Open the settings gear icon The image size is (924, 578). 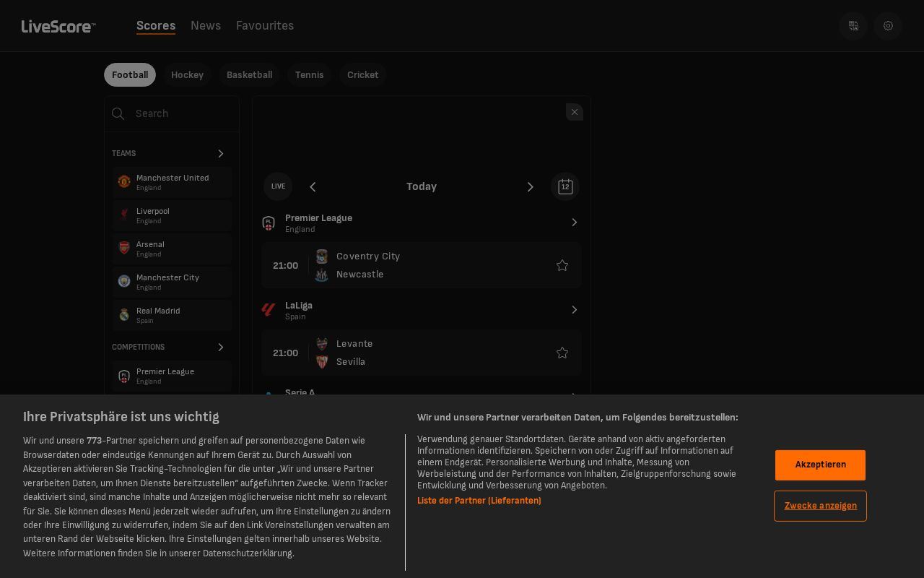tap(888, 26)
